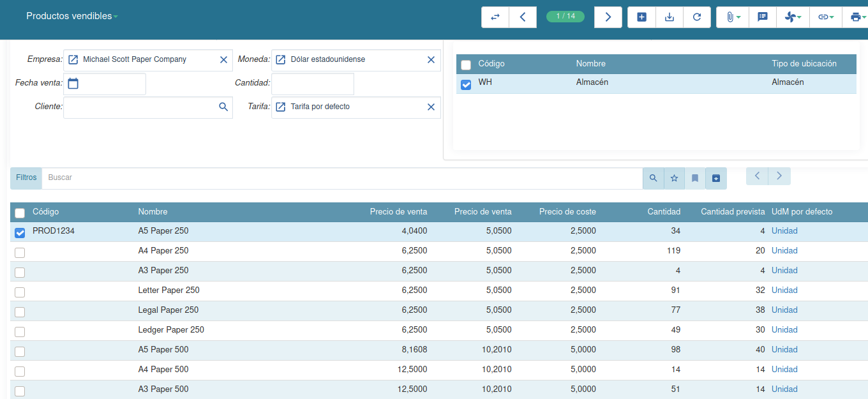Uncheck the PROD1234 row checkbox
The height and width of the screenshot is (399, 868).
[19, 232]
